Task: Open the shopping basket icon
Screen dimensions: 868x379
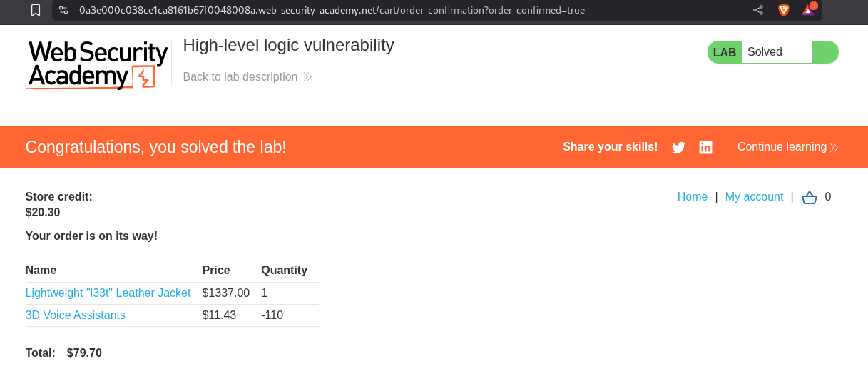Action: 810,198
